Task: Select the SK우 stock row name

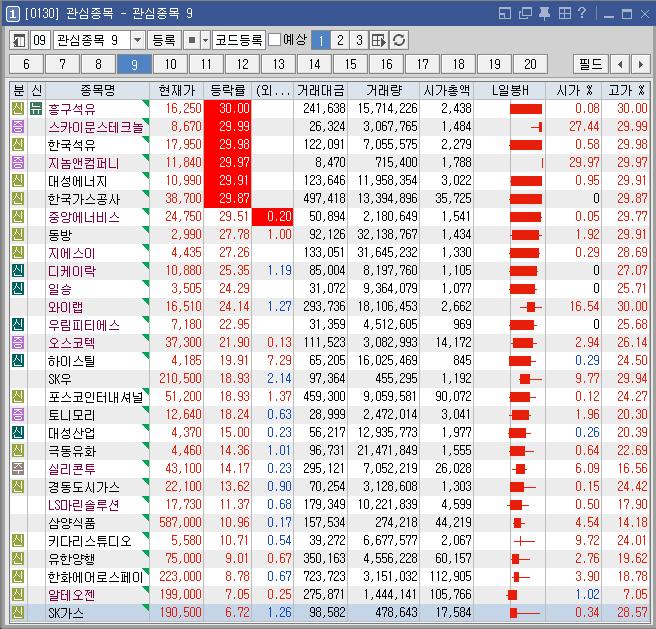Action: [x=59, y=379]
